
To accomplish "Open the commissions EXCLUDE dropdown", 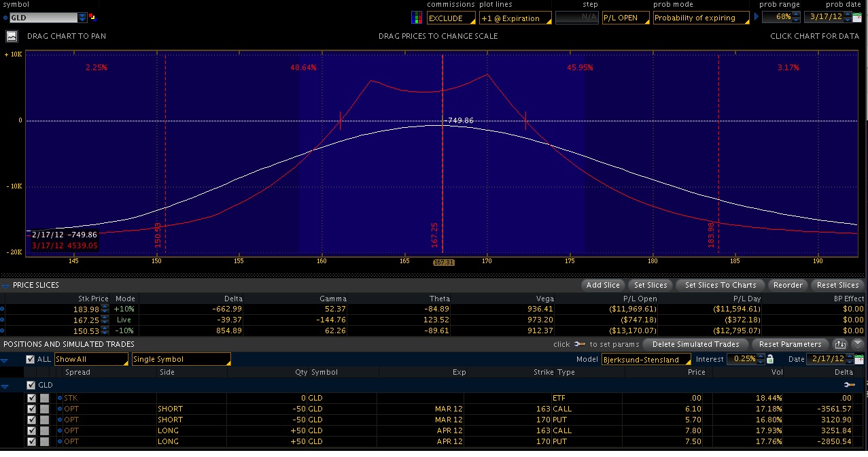I will tap(451, 18).
